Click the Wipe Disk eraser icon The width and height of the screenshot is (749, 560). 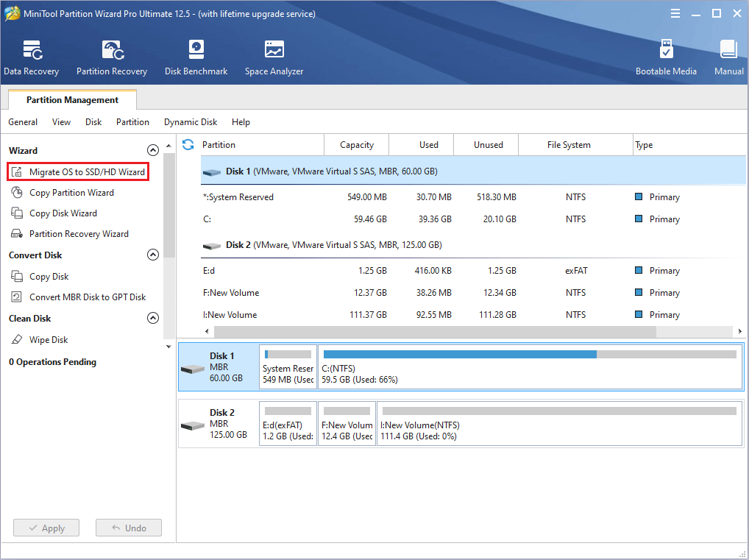[x=17, y=339]
